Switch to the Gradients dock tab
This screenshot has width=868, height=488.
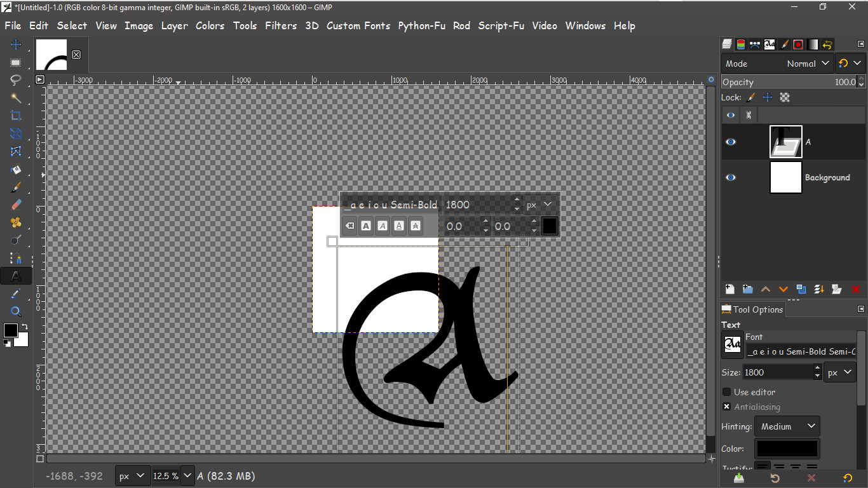[x=813, y=44]
